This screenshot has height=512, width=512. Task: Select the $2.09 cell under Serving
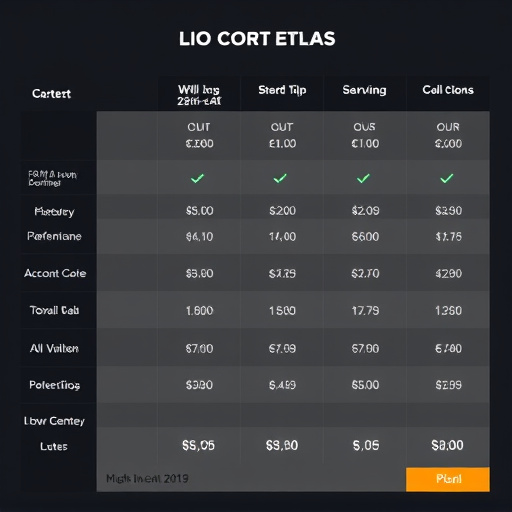tap(365, 211)
